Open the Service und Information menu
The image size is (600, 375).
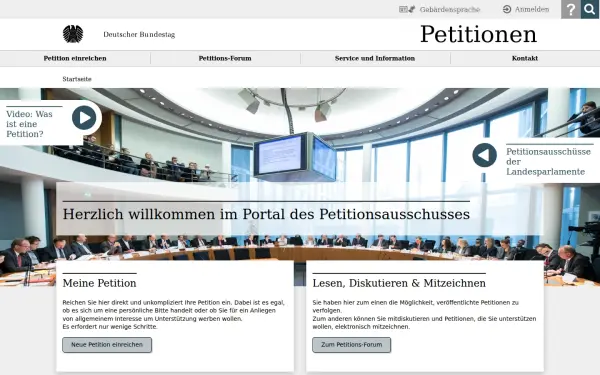point(375,58)
